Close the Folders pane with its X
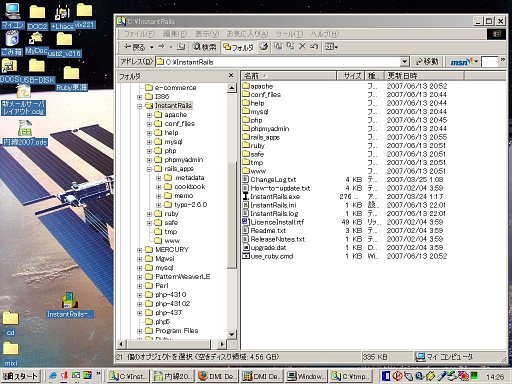The image size is (512, 384). click(x=231, y=76)
